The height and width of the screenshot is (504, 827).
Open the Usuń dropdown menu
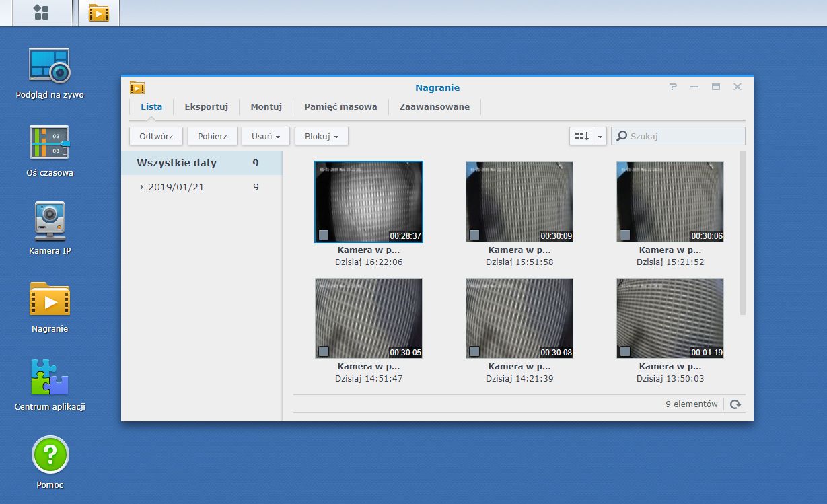[265, 136]
